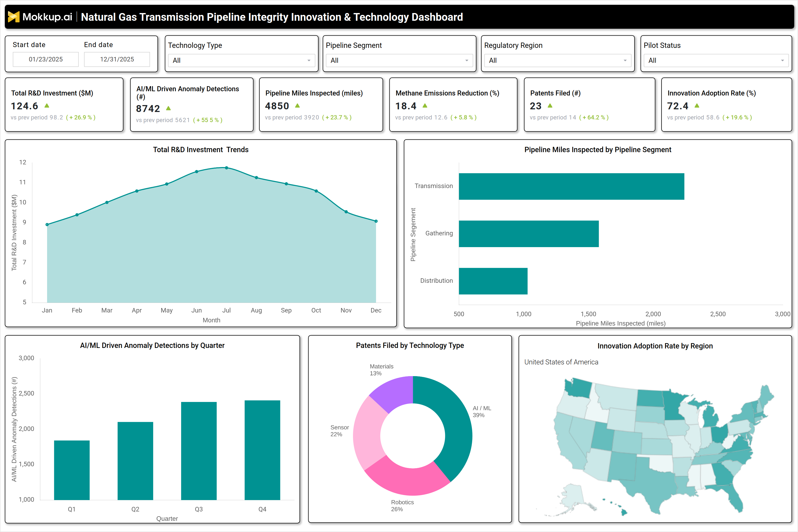Click the Dec data point on trend line
The width and height of the screenshot is (798, 532).
[x=376, y=221]
